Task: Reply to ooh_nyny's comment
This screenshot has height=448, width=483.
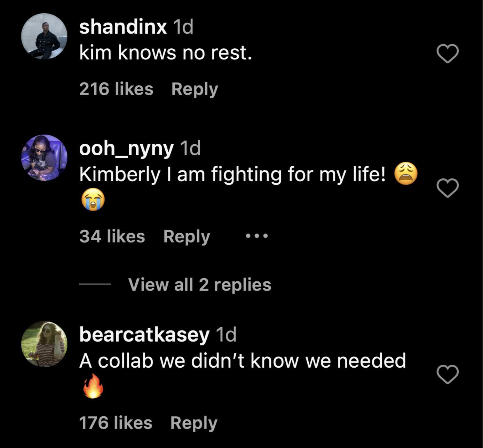Action: [187, 237]
